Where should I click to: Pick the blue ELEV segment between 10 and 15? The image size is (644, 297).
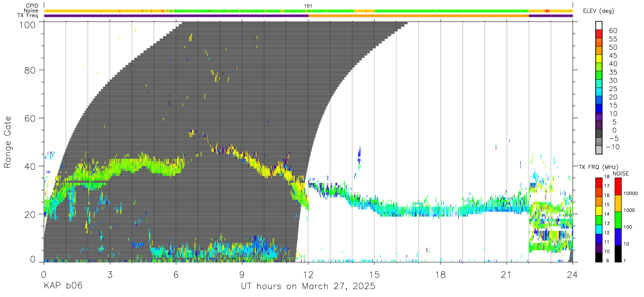pos(599,108)
